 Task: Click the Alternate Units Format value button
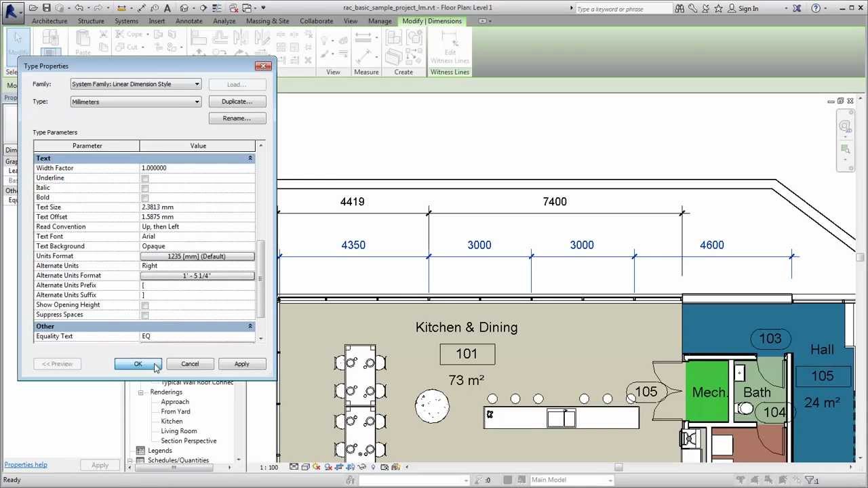click(197, 276)
